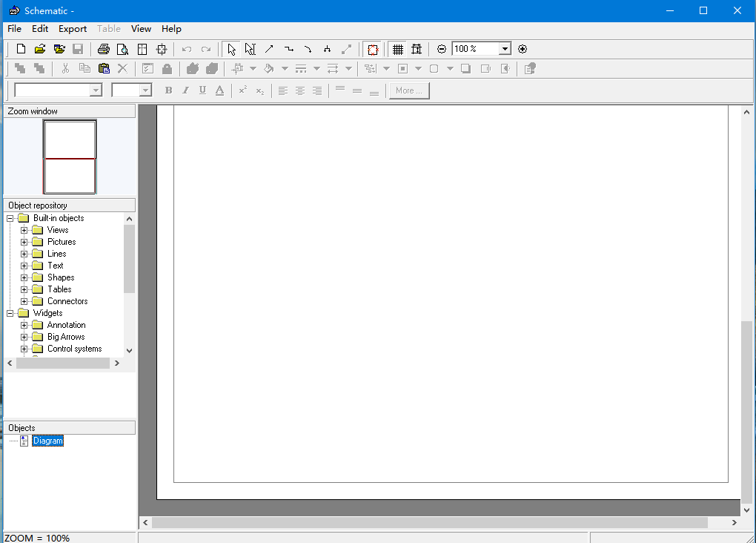756x543 pixels.
Task: Open the Export menu
Action: (x=73, y=29)
